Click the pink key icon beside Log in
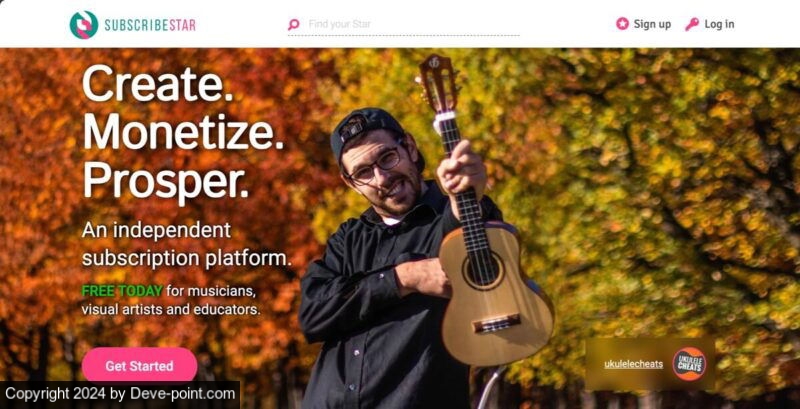800x409 pixels. (x=691, y=24)
